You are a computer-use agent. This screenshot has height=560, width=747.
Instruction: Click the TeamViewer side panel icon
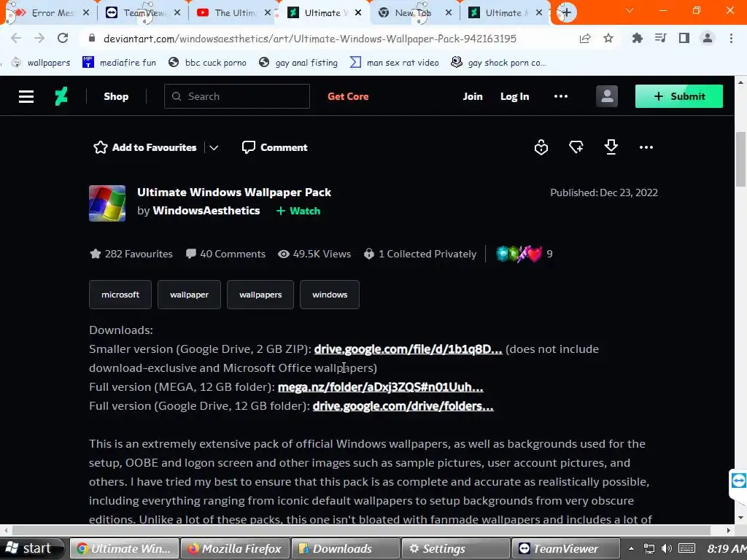point(739,481)
